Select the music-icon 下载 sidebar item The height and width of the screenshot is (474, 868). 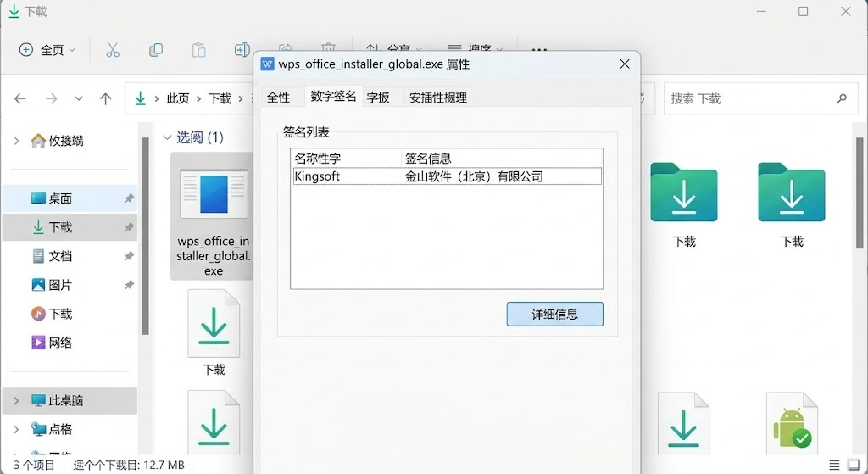tap(70, 314)
